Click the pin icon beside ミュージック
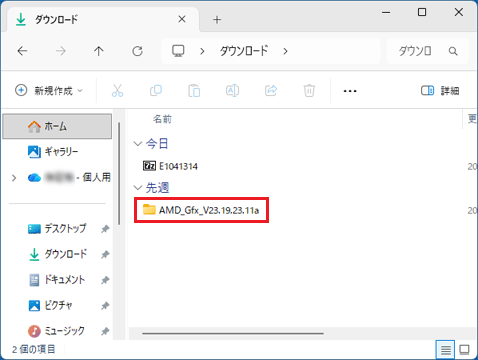 (x=105, y=331)
